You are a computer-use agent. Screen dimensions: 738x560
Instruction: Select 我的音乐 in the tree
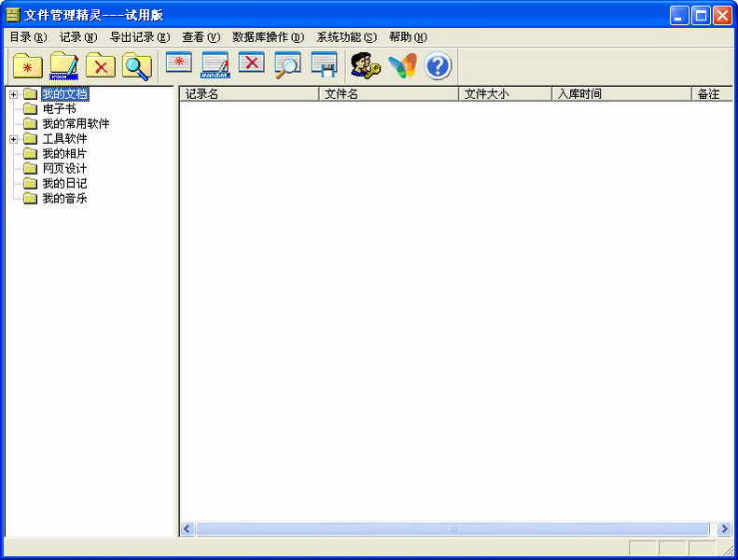pyautogui.click(x=65, y=198)
